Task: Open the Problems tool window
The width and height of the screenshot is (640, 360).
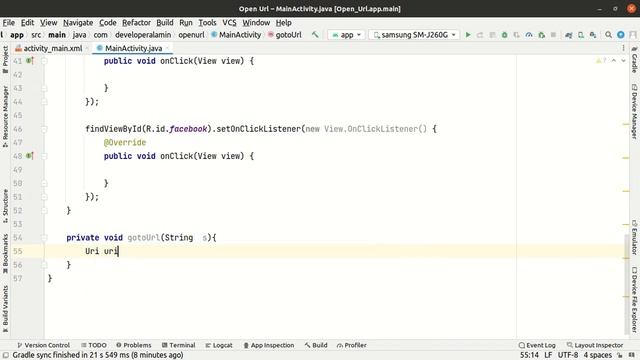Action: (x=133, y=345)
